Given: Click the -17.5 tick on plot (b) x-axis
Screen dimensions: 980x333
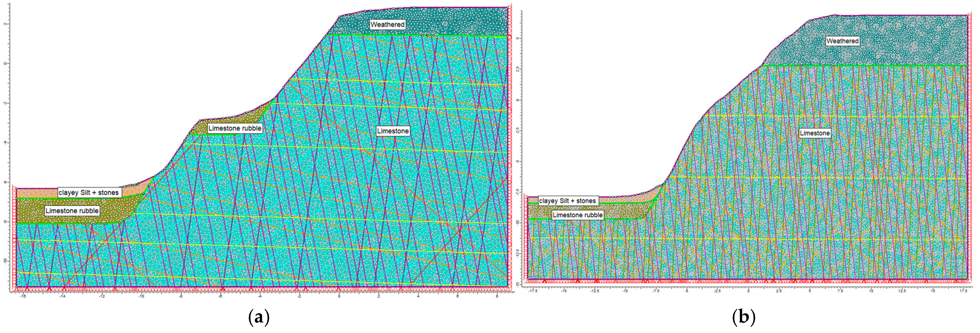Looking at the screenshot, I should (533, 291).
